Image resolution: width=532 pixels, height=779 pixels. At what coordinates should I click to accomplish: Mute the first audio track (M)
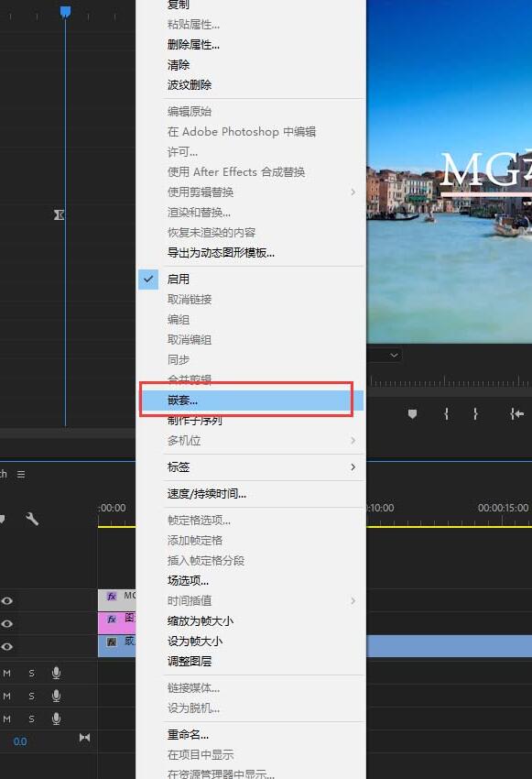coord(7,674)
